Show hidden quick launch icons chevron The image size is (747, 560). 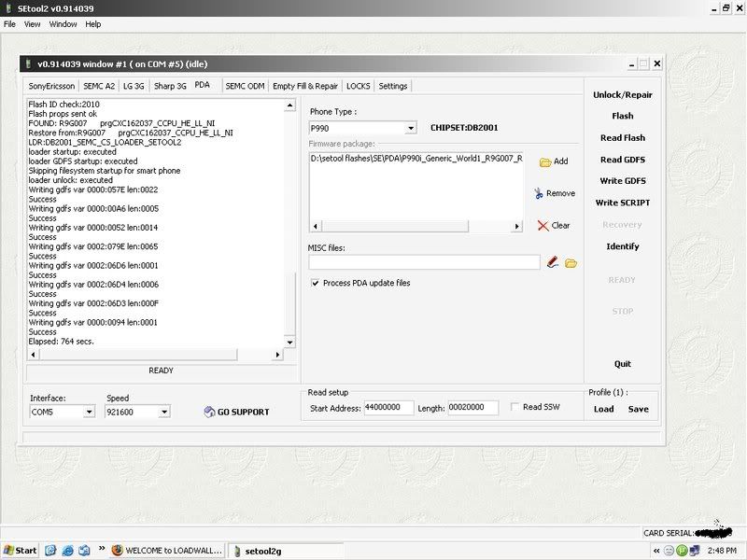tap(101, 549)
